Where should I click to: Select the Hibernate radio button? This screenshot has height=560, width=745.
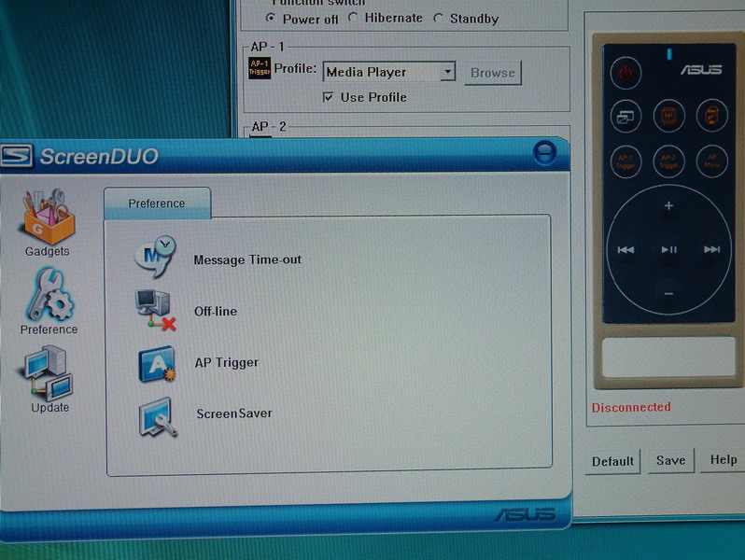[353, 17]
